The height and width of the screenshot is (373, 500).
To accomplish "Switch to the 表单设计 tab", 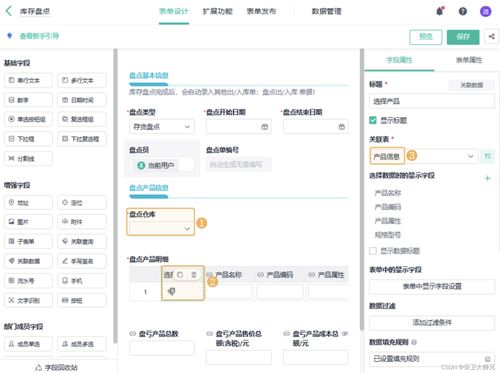I will [x=174, y=11].
